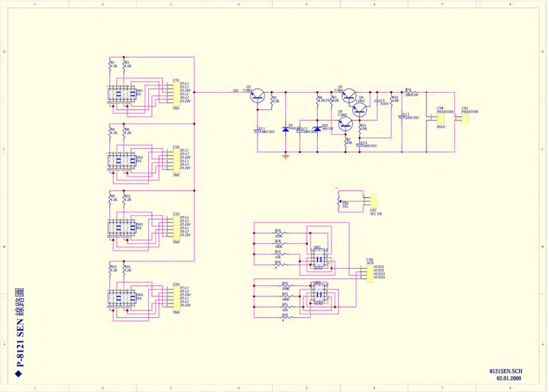549x392 pixels.
Task: Select the Q2 transistor symbol
Action: 350,96
